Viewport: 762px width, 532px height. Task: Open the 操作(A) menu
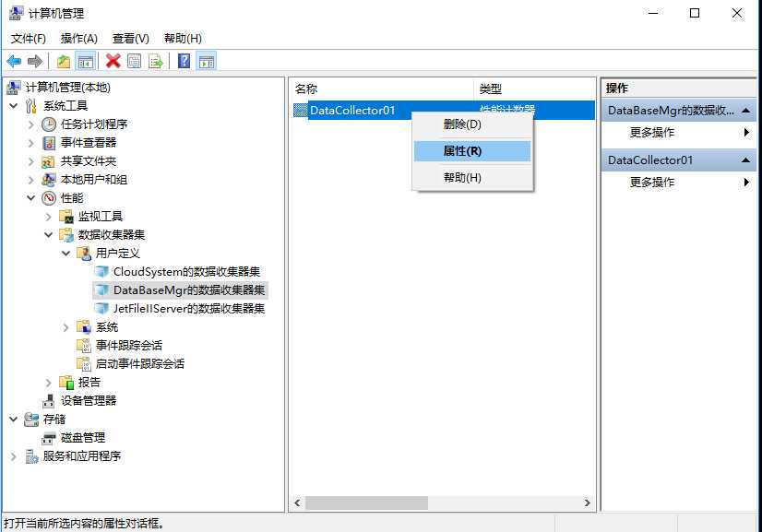[78, 39]
